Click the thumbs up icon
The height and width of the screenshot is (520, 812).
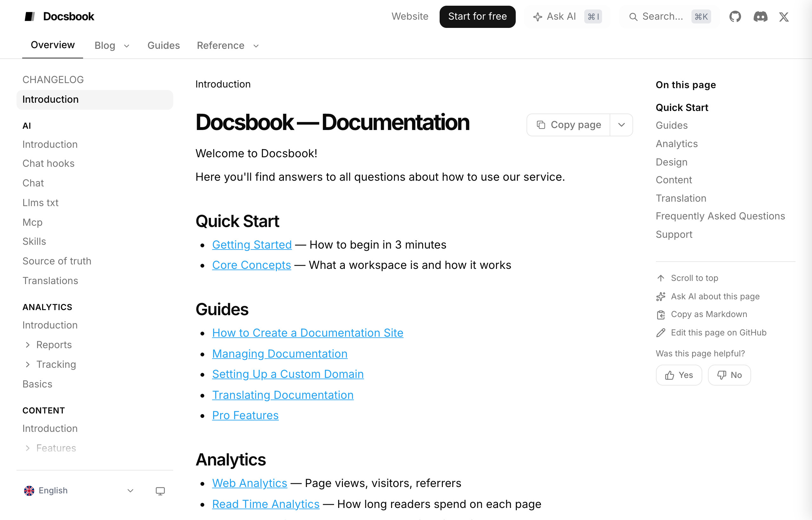point(670,375)
